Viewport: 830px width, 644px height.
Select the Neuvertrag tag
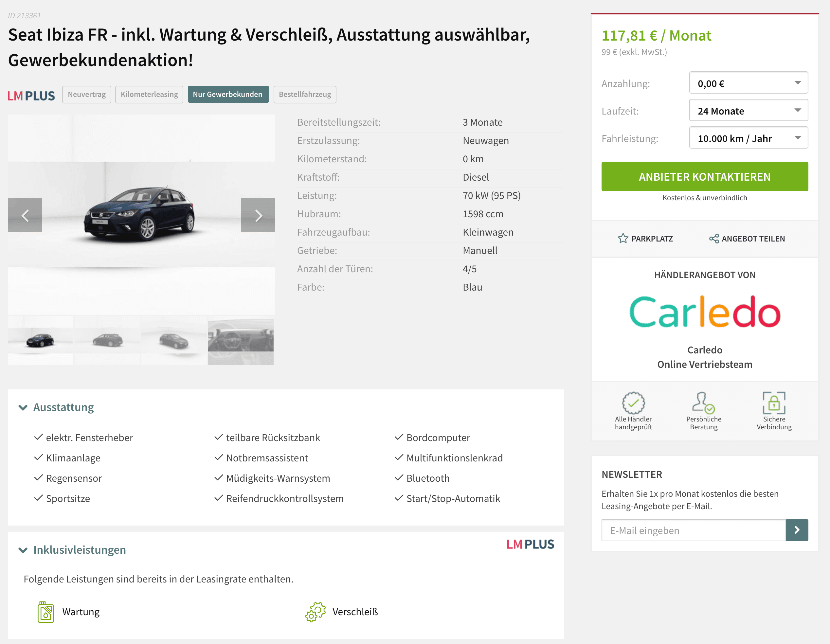(x=87, y=94)
